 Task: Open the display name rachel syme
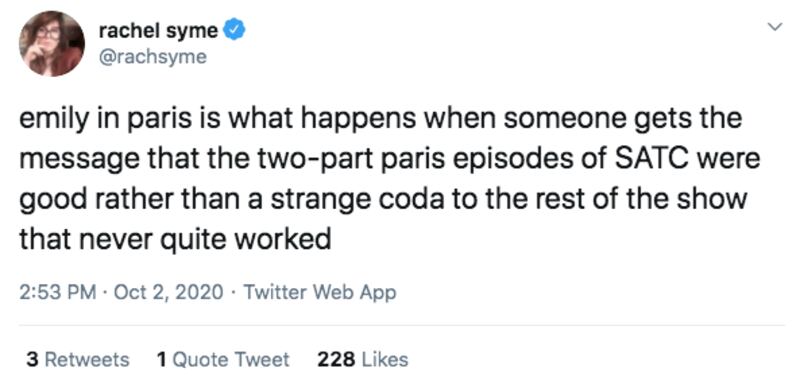[158, 31]
